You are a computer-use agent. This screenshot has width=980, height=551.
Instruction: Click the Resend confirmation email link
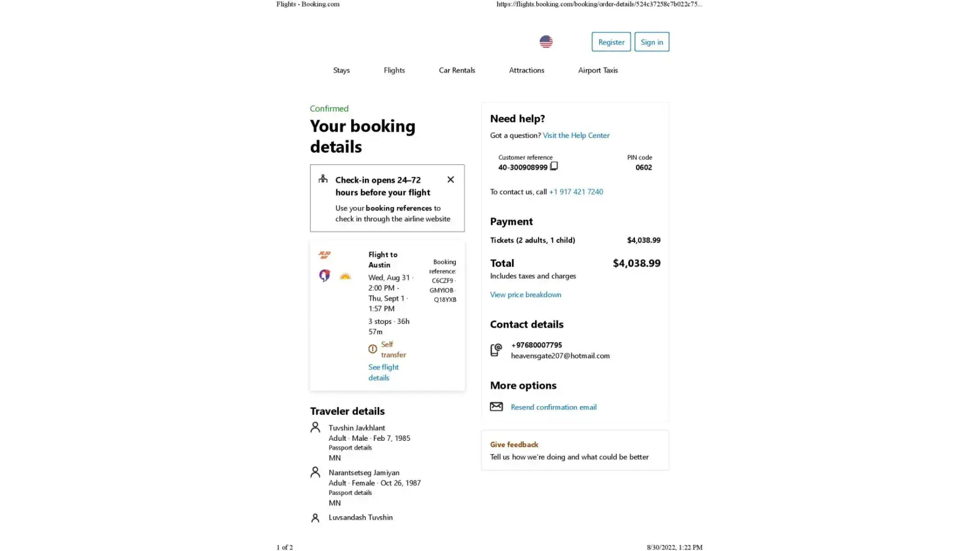(553, 407)
